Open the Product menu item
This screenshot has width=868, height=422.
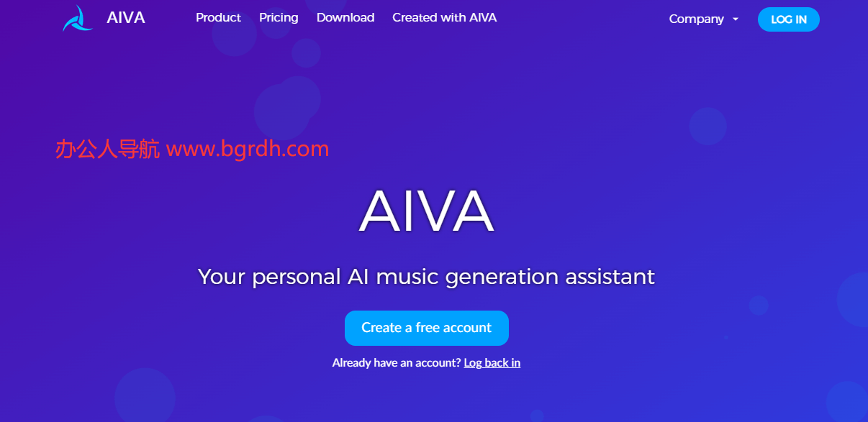(218, 18)
